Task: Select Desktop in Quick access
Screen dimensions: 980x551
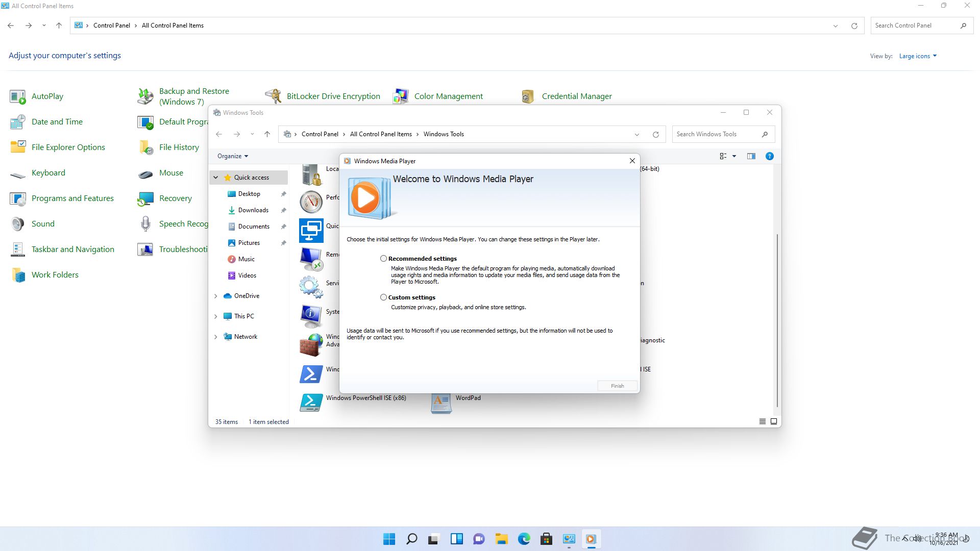Action: coord(249,194)
